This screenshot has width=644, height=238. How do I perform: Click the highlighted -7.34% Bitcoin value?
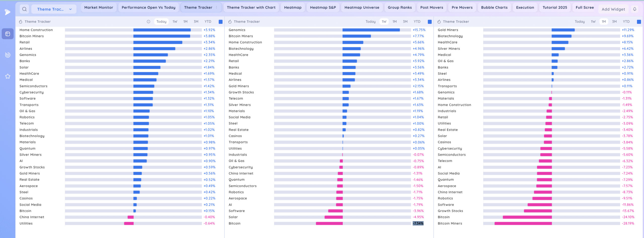pyautogui.click(x=418, y=223)
